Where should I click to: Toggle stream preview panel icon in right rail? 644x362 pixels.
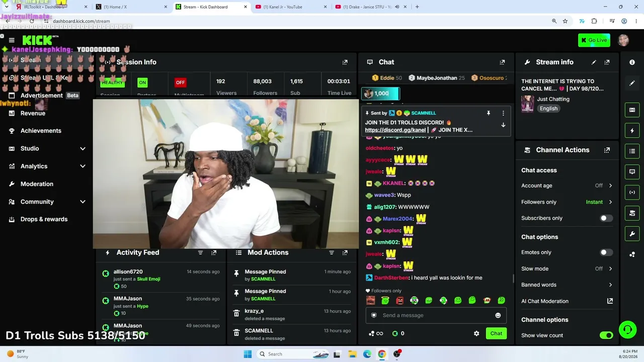pyautogui.click(x=632, y=110)
